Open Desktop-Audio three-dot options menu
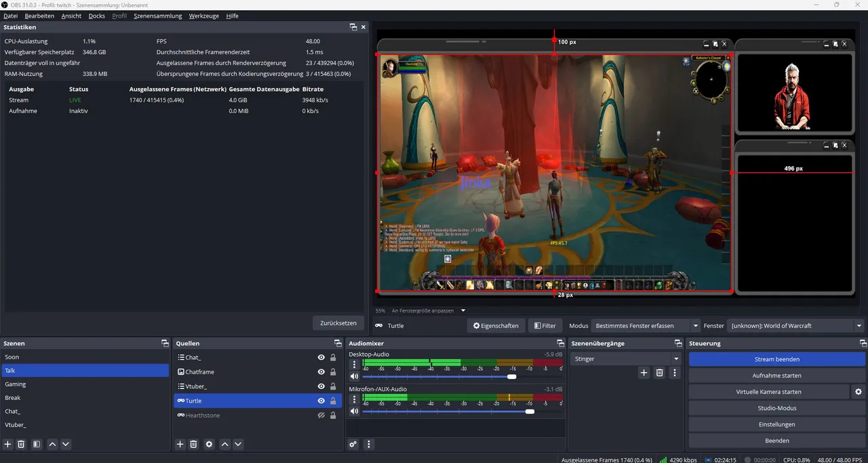This screenshot has height=463, width=868. coord(354,365)
